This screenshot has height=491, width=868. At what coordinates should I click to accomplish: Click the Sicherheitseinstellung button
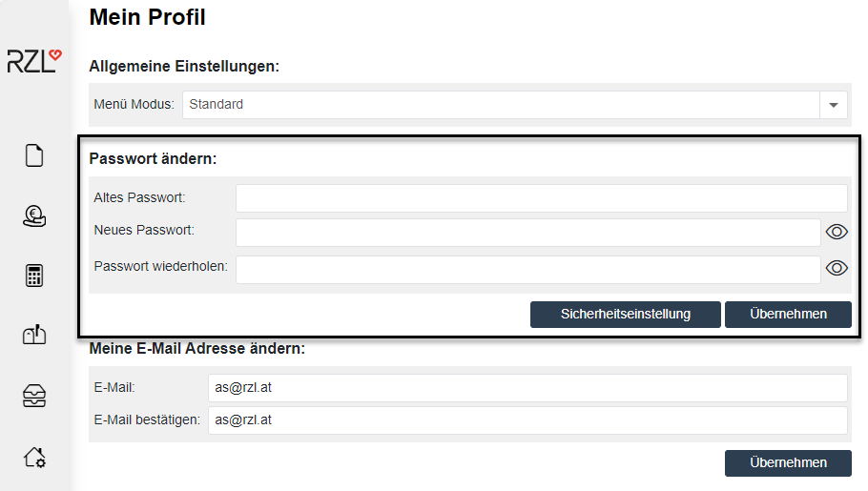625,314
